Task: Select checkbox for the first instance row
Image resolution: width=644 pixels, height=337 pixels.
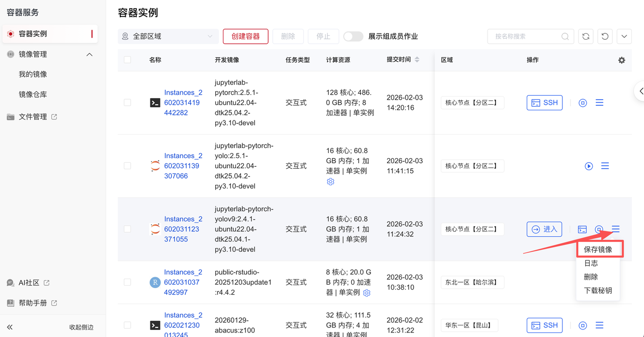Action: point(127,103)
